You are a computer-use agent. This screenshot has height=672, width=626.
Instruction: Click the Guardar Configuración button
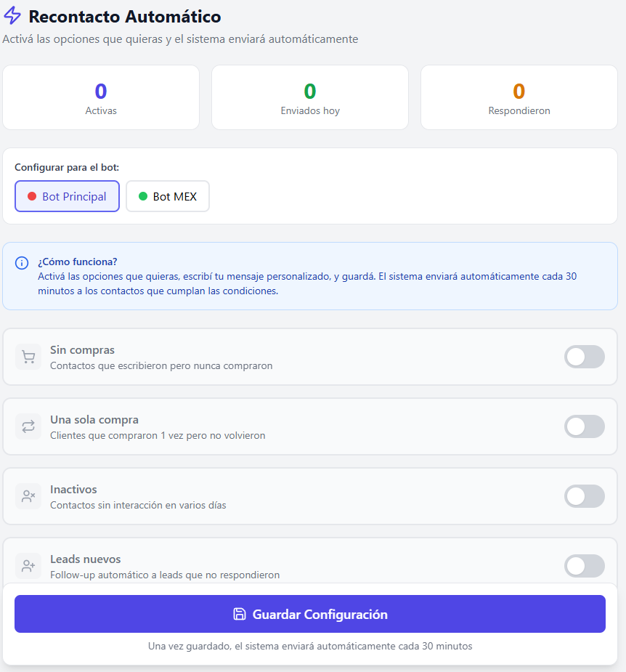coord(310,614)
